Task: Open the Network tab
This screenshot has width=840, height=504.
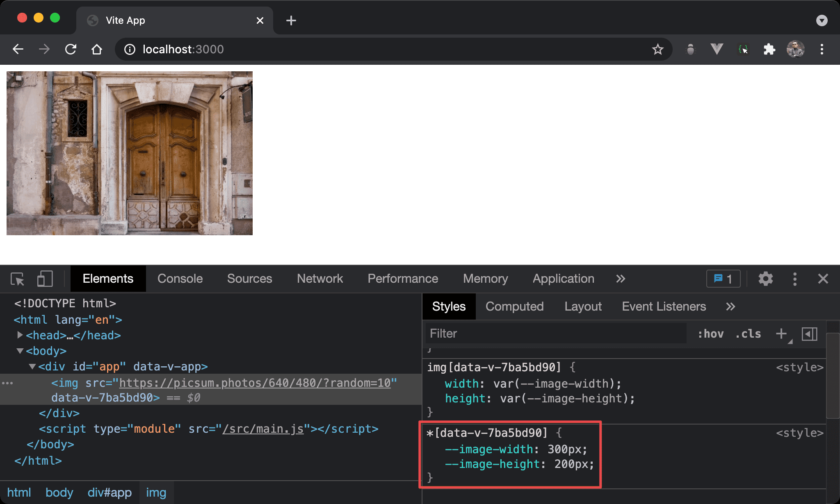Action: pos(320,279)
